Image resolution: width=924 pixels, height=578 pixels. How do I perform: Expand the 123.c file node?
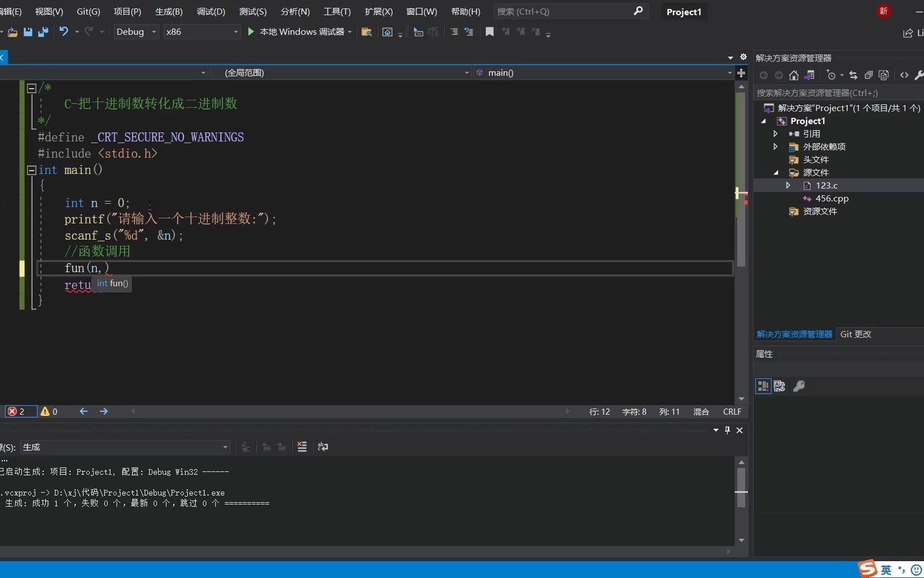point(788,185)
